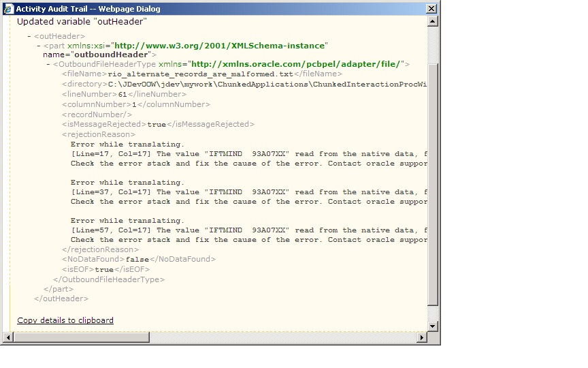Click the vertical scrollbar up arrow
Viewport: 588px width, 368px height.
point(432,21)
